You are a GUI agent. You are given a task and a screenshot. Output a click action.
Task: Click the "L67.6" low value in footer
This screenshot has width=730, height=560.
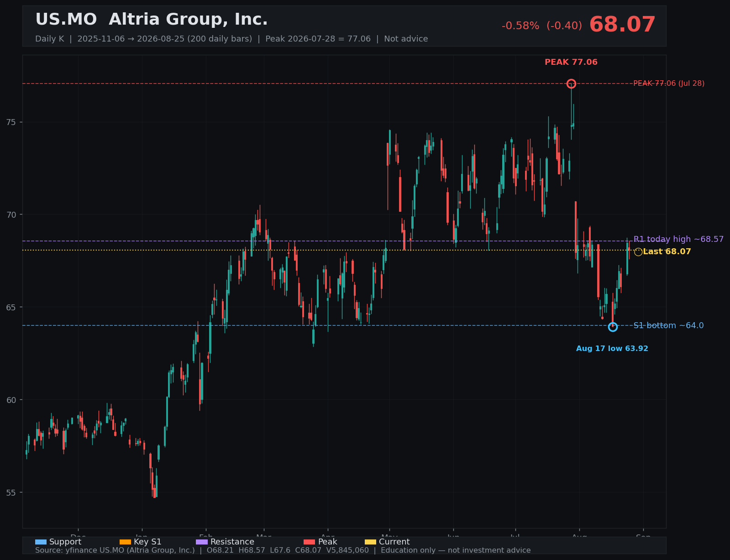click(280, 550)
